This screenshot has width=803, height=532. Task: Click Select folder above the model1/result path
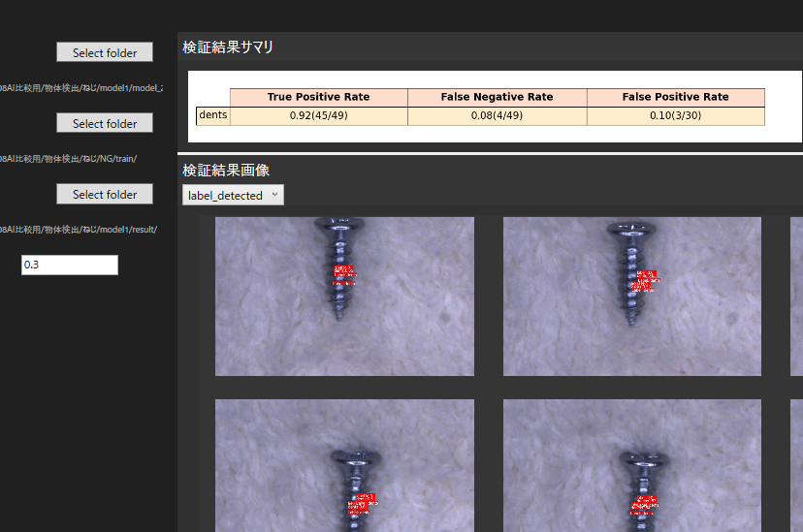[x=105, y=194]
